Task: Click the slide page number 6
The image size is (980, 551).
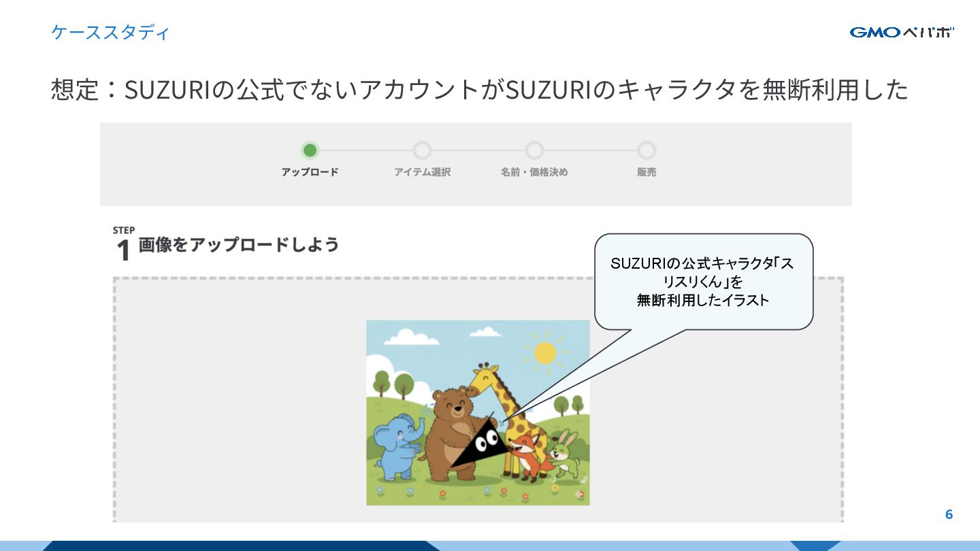Action: tap(949, 515)
